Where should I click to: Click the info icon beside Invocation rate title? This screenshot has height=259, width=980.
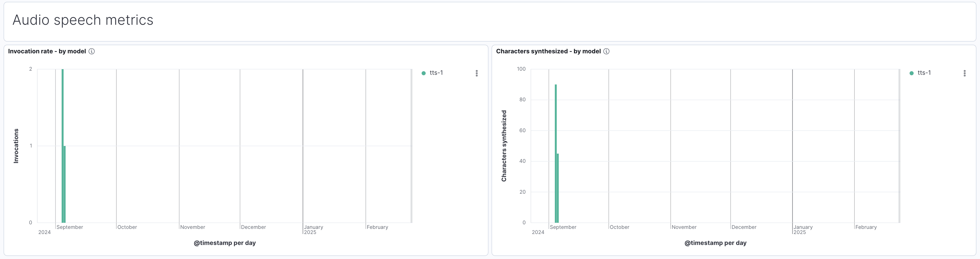point(92,51)
